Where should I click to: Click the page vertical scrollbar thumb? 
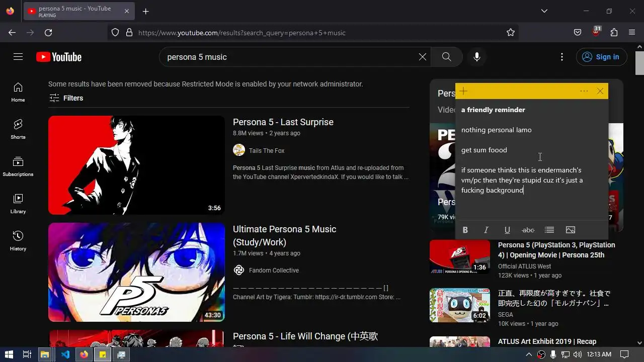[639, 63]
